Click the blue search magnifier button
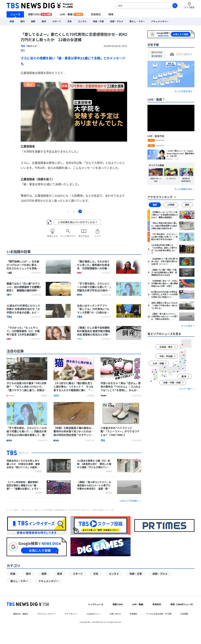201x644 pixels. pyautogui.click(x=175, y=5)
